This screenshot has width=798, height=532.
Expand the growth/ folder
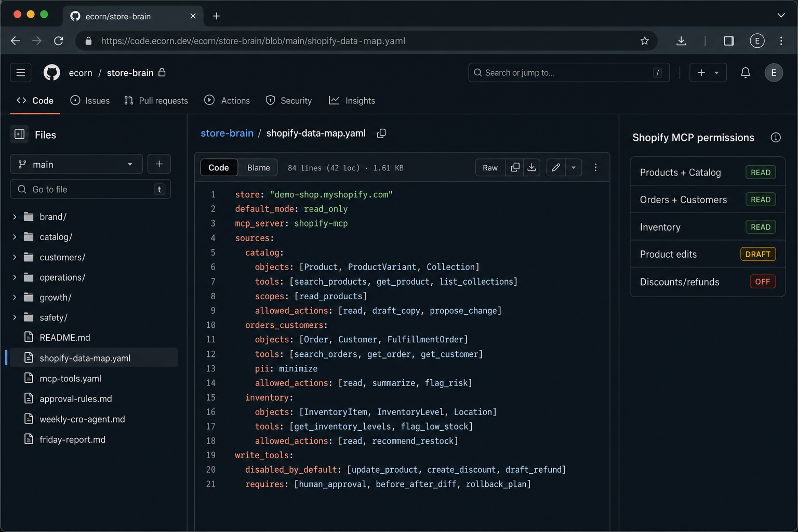pyautogui.click(x=15, y=298)
